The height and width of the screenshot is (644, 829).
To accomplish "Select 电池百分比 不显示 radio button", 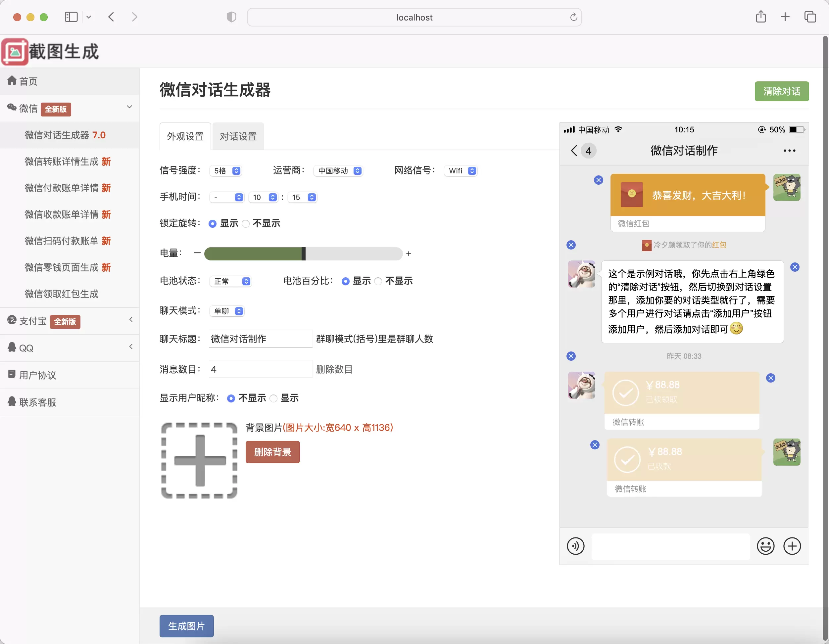I will coord(378,281).
